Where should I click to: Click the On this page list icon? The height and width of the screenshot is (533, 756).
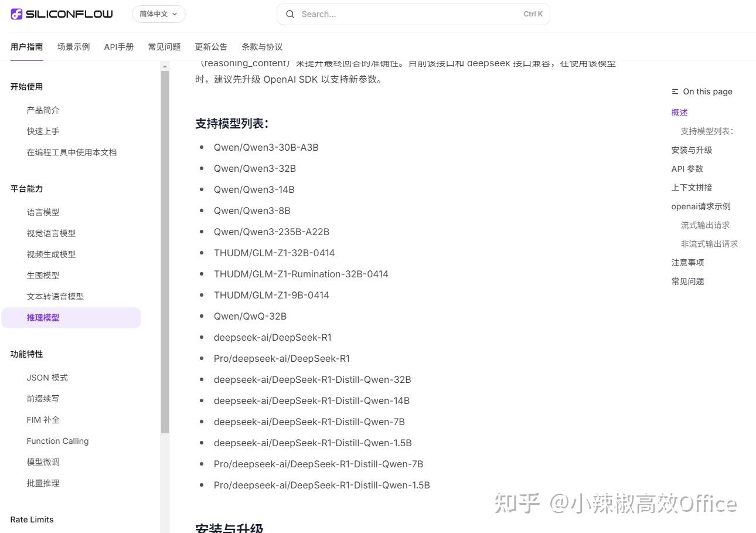[674, 91]
